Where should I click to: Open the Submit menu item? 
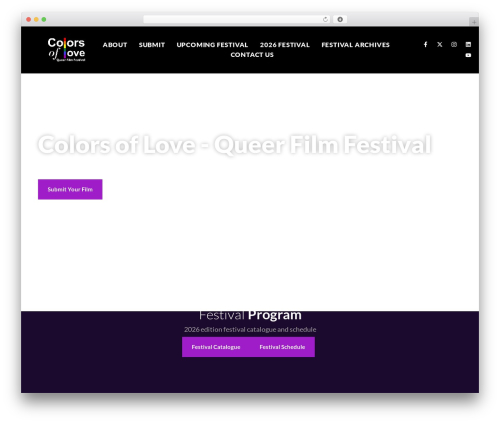tap(152, 45)
